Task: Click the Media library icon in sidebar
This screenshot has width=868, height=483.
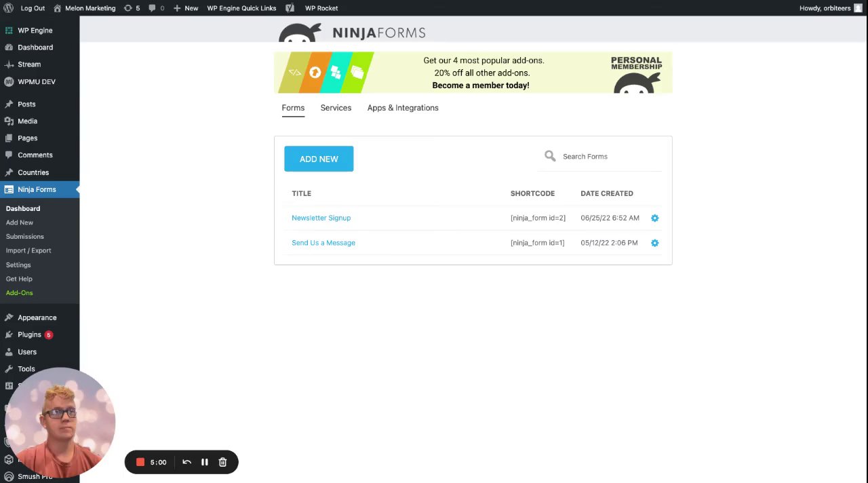Action: [x=9, y=121]
